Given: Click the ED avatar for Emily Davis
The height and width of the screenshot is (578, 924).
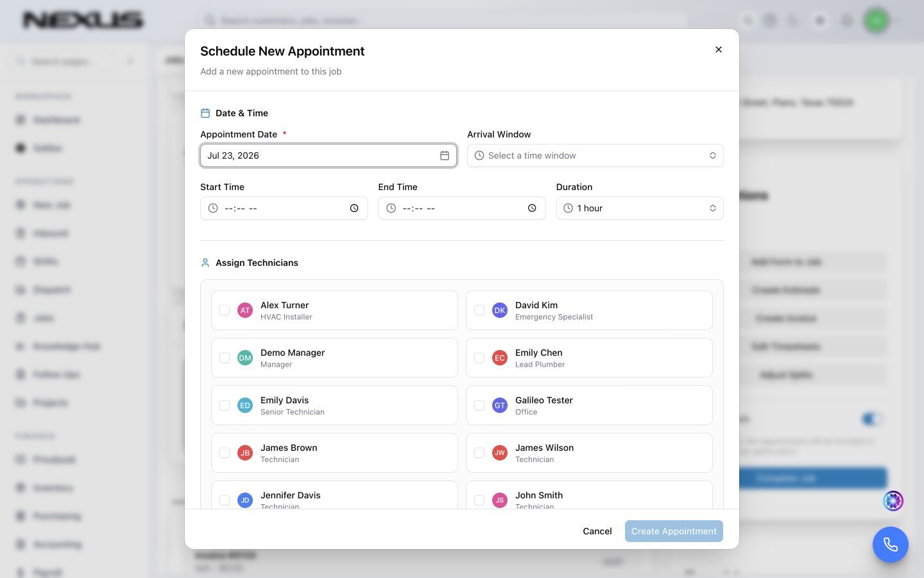Looking at the screenshot, I should point(245,405).
